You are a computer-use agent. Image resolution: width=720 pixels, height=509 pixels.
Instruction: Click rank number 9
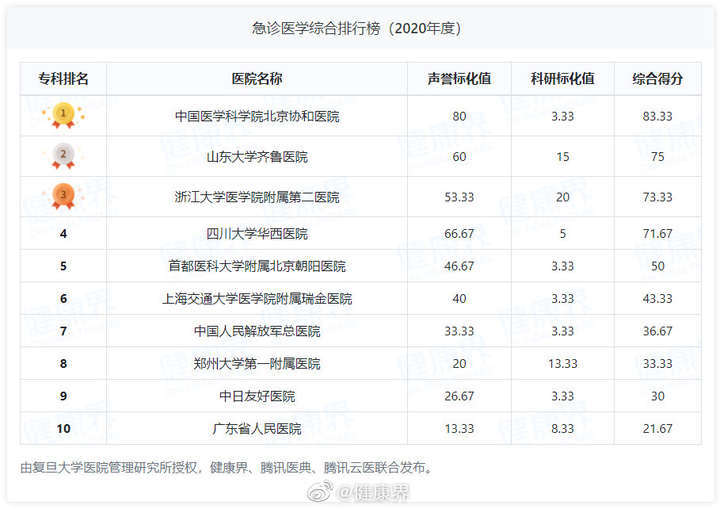coord(63,396)
